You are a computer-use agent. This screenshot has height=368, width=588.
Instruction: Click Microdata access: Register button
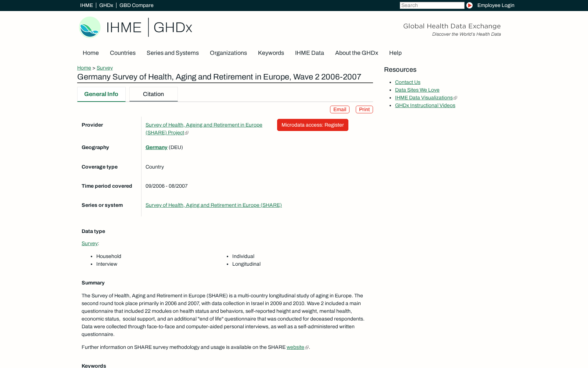coord(313,125)
